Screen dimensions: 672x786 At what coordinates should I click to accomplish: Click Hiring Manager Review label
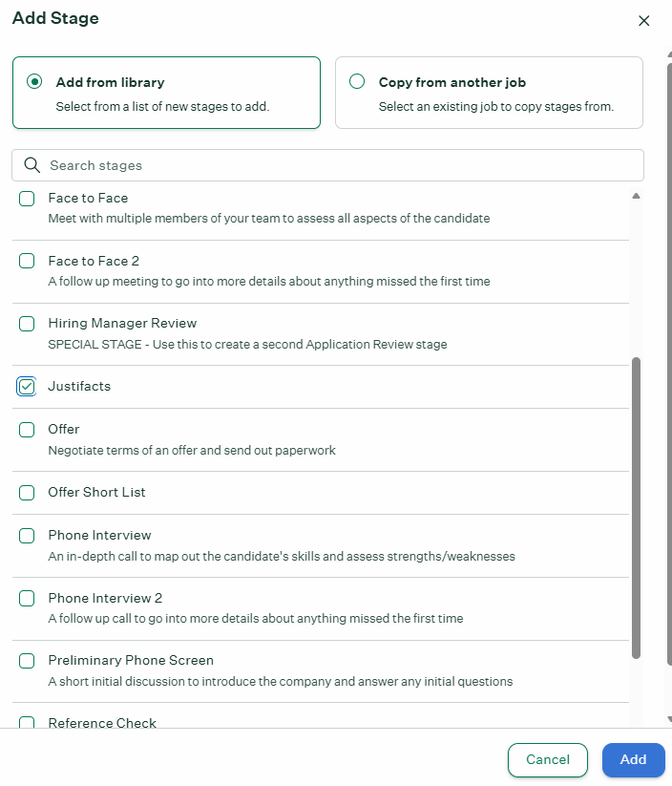[x=122, y=324]
